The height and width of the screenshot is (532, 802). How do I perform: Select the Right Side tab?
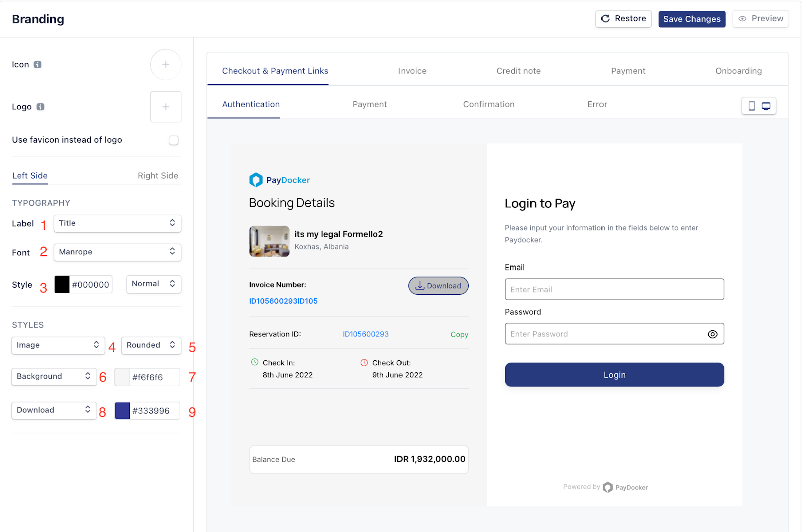click(x=158, y=176)
